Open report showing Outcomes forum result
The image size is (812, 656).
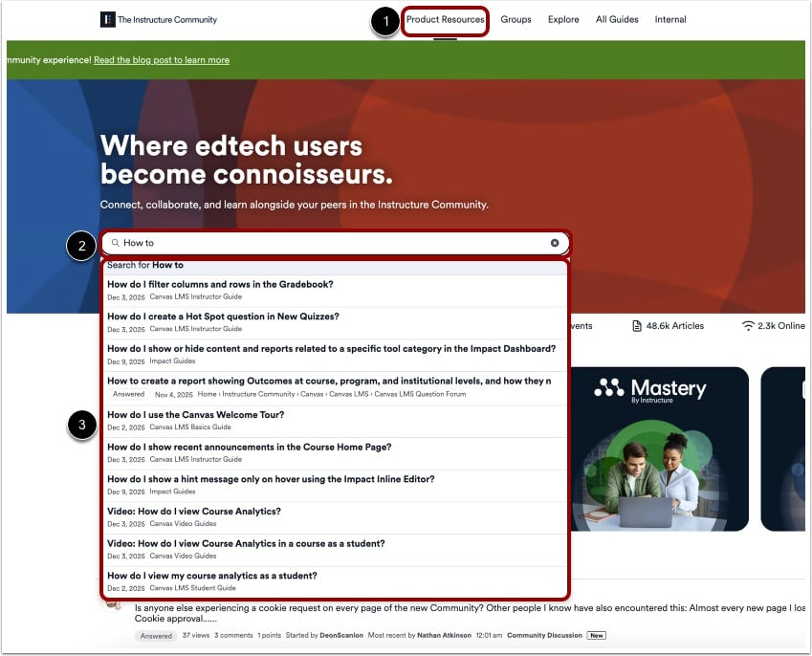click(x=335, y=388)
